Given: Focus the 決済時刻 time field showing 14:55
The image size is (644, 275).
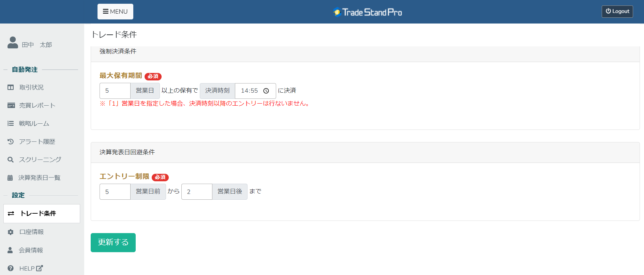Looking at the screenshot, I should pyautogui.click(x=255, y=91).
